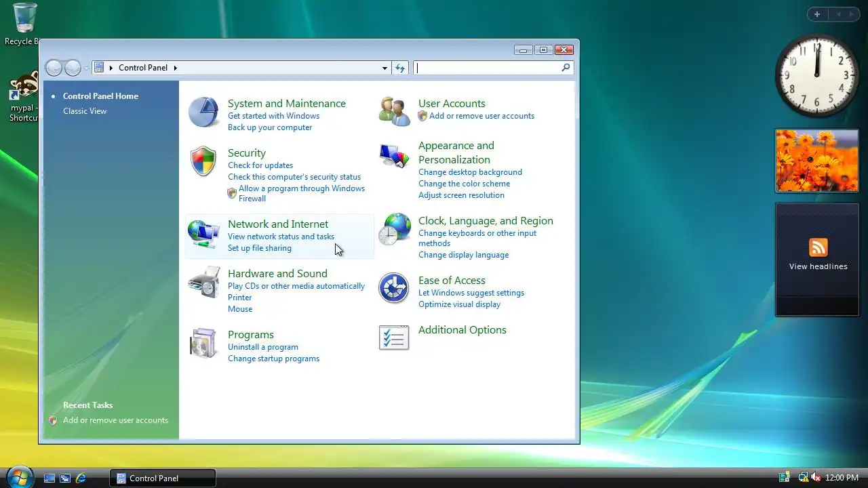Click Change display language
This screenshot has width=868, height=488.
tap(463, 255)
